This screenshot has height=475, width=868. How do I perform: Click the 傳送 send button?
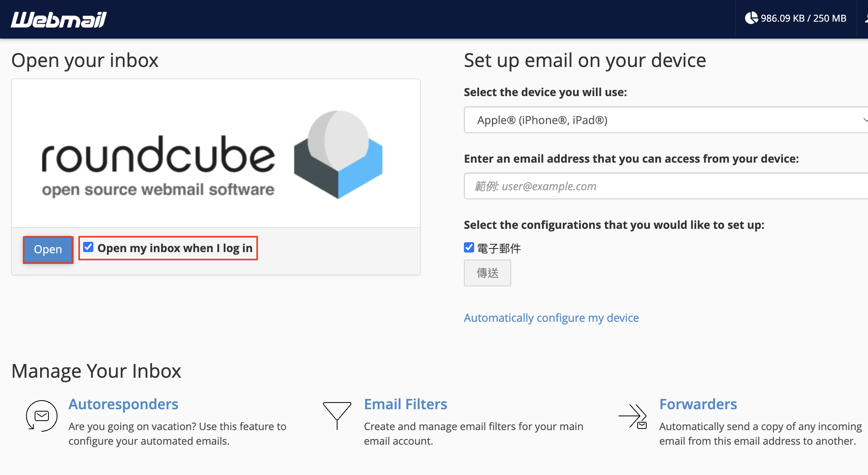(487, 273)
